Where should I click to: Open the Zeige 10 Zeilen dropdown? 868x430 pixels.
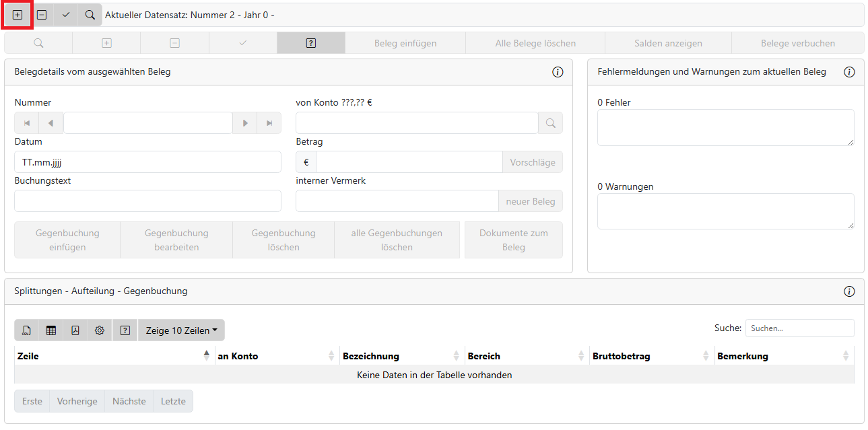pyautogui.click(x=181, y=330)
